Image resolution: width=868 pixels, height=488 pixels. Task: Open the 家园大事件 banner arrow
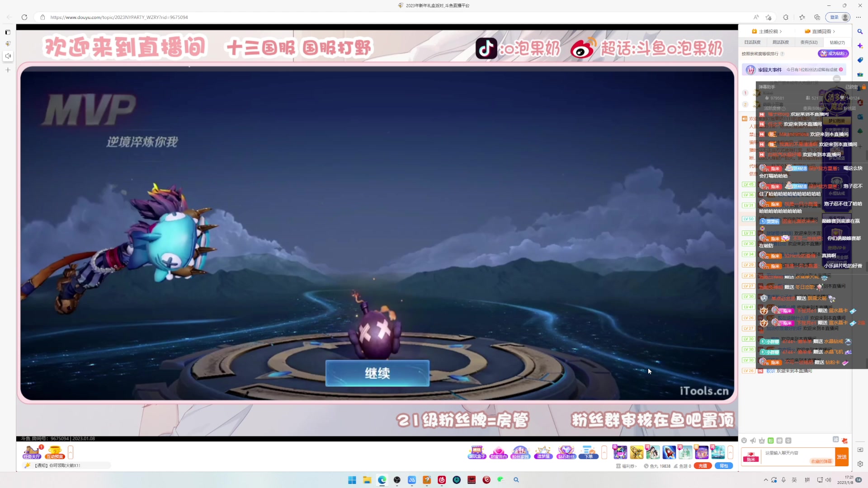[841, 70]
